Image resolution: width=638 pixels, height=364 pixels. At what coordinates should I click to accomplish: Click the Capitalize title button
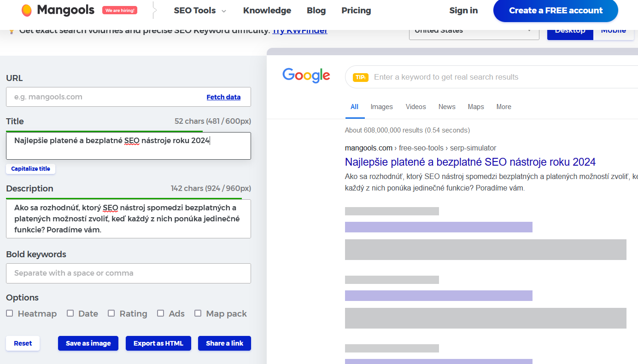pos(30,169)
